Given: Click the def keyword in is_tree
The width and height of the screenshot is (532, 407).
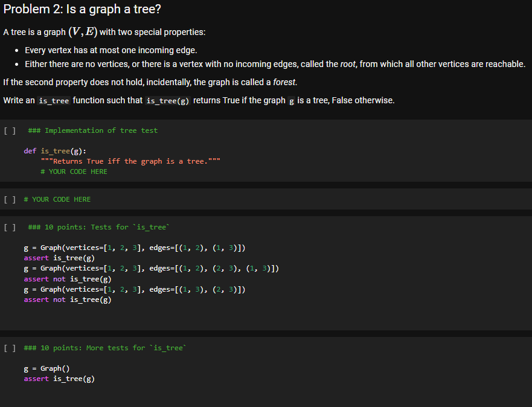Looking at the screenshot, I should point(30,150).
